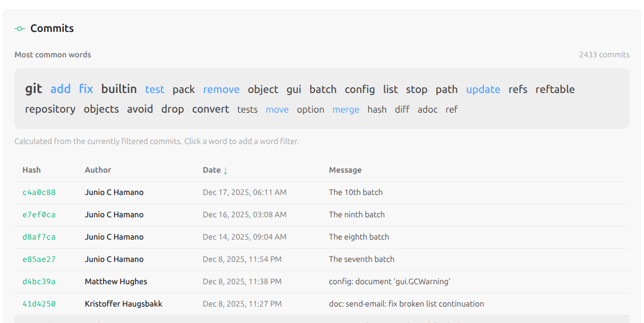Click the commit graph icon beside the Commits heading

coord(19,28)
